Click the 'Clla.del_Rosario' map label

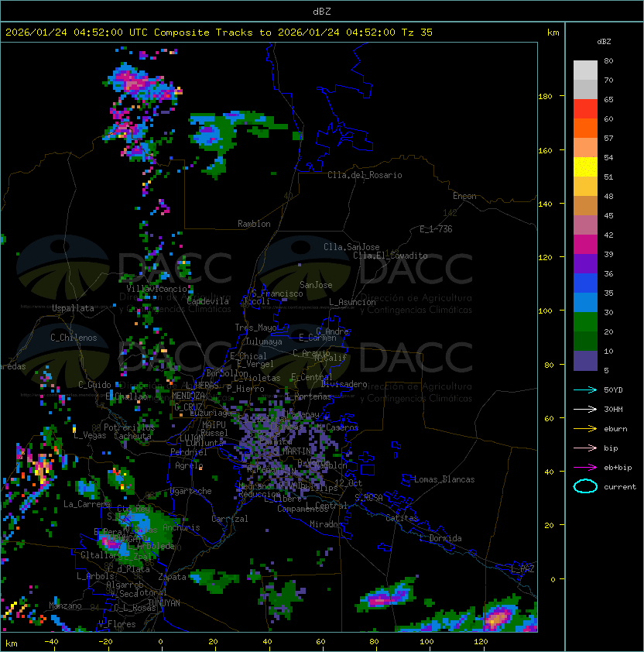[x=365, y=175]
